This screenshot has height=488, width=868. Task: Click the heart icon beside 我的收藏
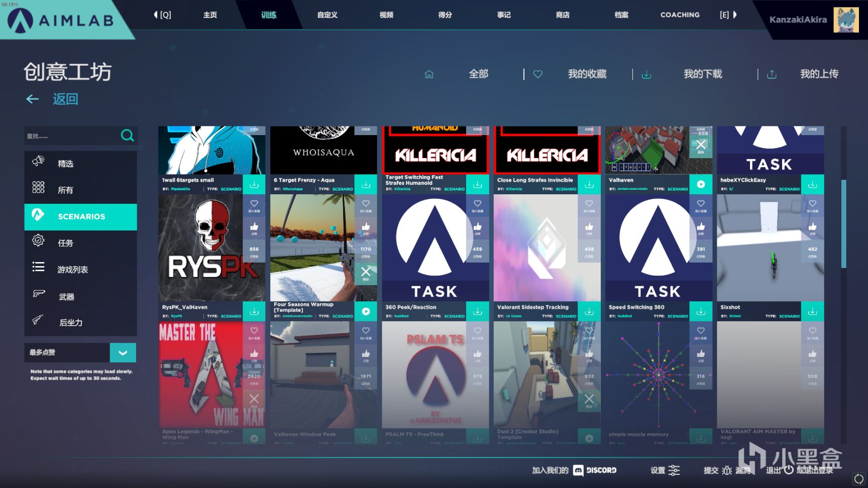537,74
